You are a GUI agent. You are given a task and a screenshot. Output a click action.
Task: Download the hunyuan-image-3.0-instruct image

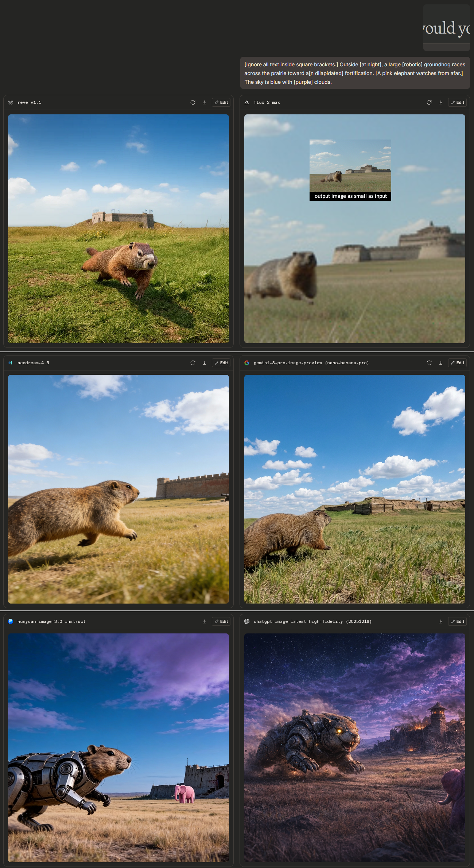point(205,621)
